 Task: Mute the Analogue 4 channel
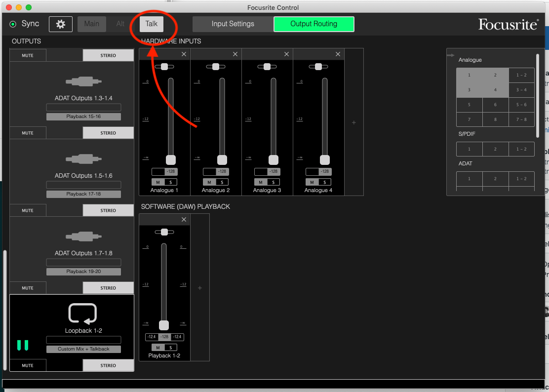click(x=312, y=182)
